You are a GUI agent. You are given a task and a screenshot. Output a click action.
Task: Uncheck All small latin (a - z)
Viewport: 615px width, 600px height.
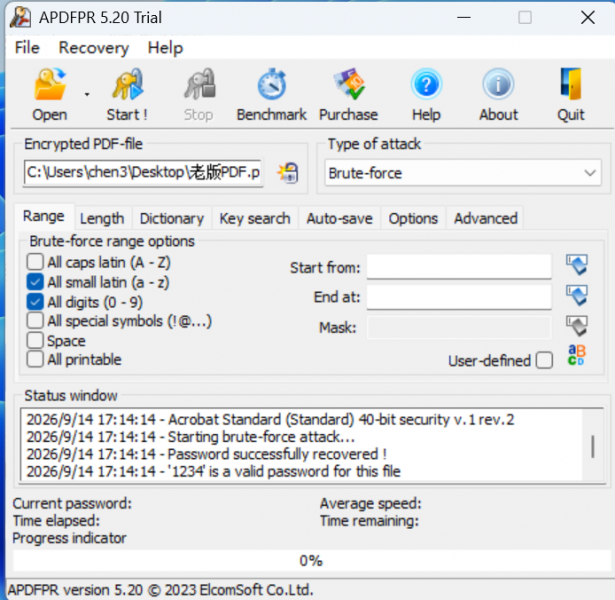(x=35, y=282)
